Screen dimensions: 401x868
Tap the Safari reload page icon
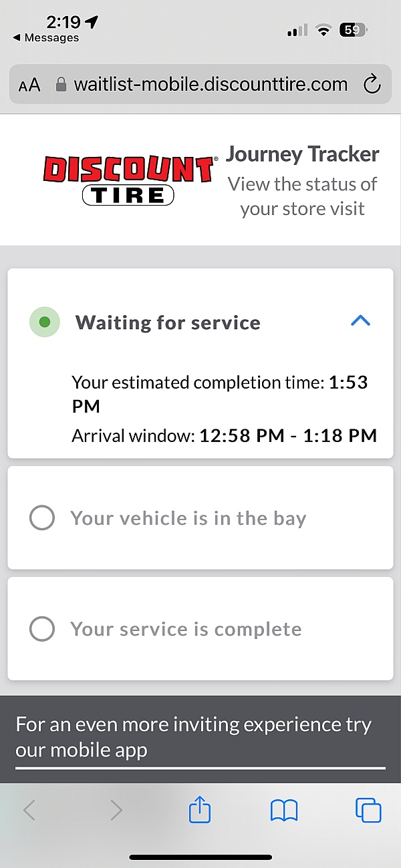click(371, 85)
